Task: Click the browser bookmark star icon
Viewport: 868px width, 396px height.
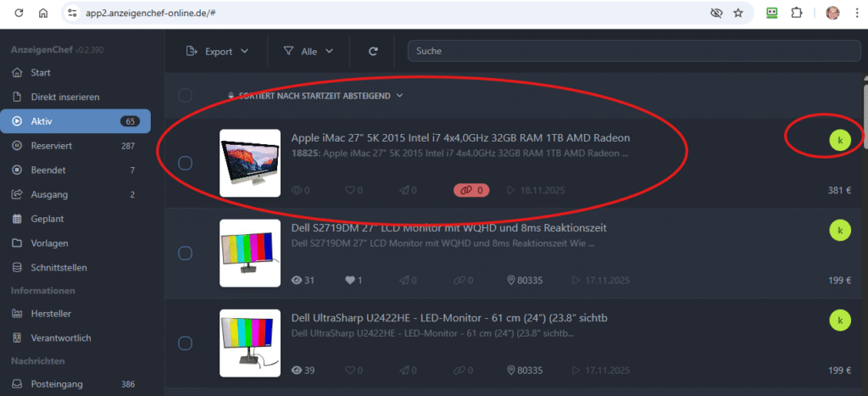Action: point(738,13)
